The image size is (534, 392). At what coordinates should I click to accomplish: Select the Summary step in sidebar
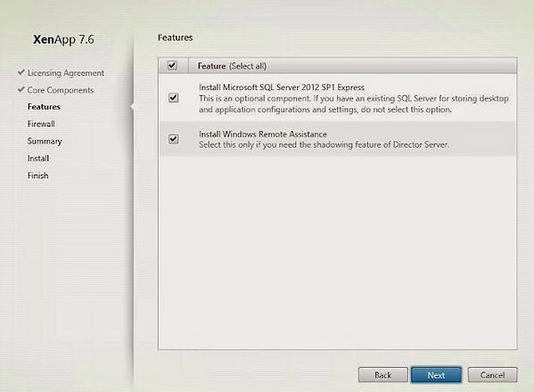45,142
